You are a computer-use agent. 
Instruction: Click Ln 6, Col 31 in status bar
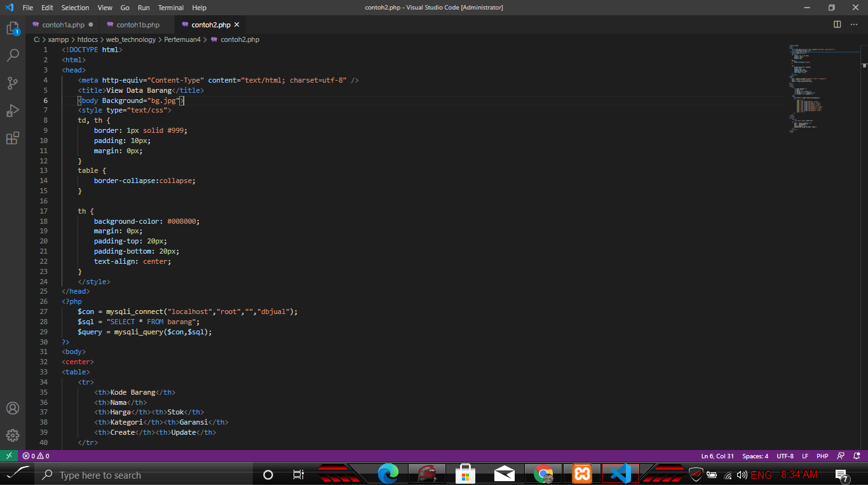click(717, 456)
